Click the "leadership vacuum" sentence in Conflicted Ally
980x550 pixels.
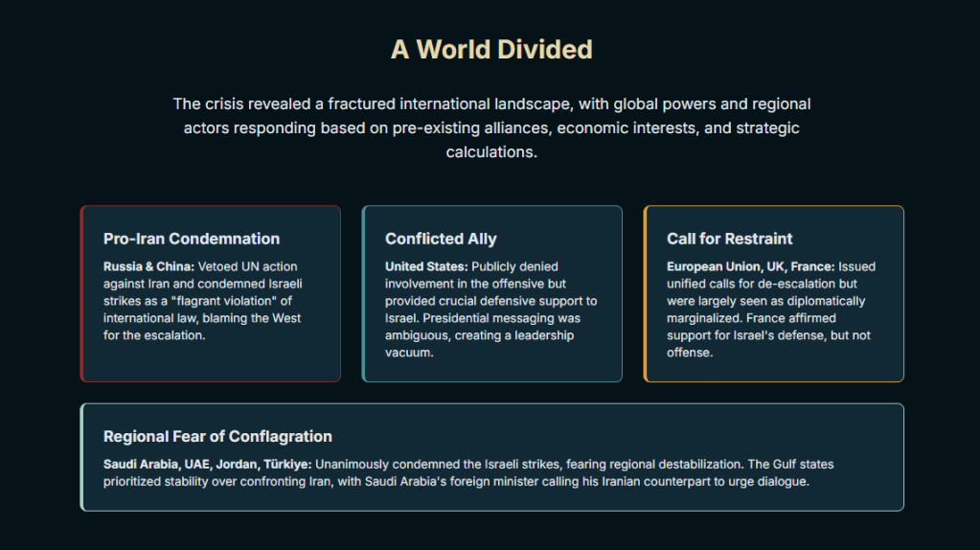pyautogui.click(x=479, y=344)
